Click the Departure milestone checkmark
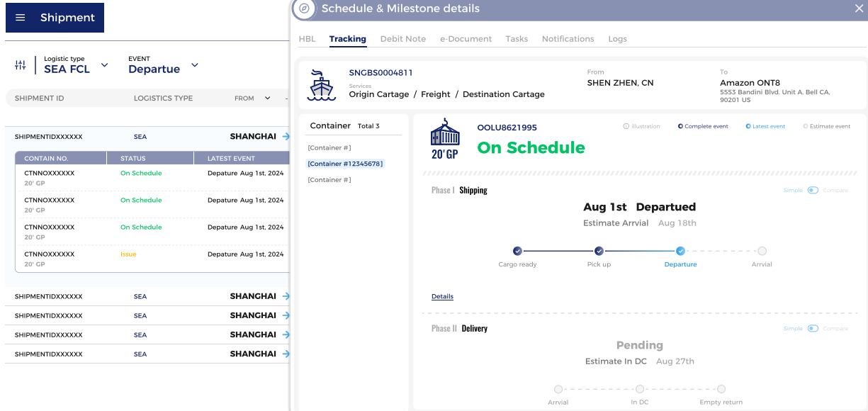This screenshot has width=868, height=411. [680, 251]
